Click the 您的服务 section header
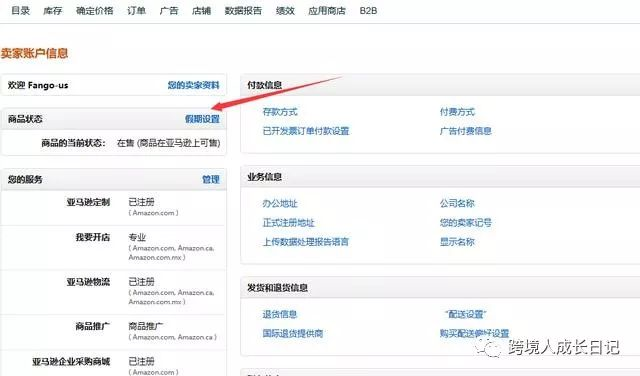Viewport: 640px width, 376px height. coord(25,179)
